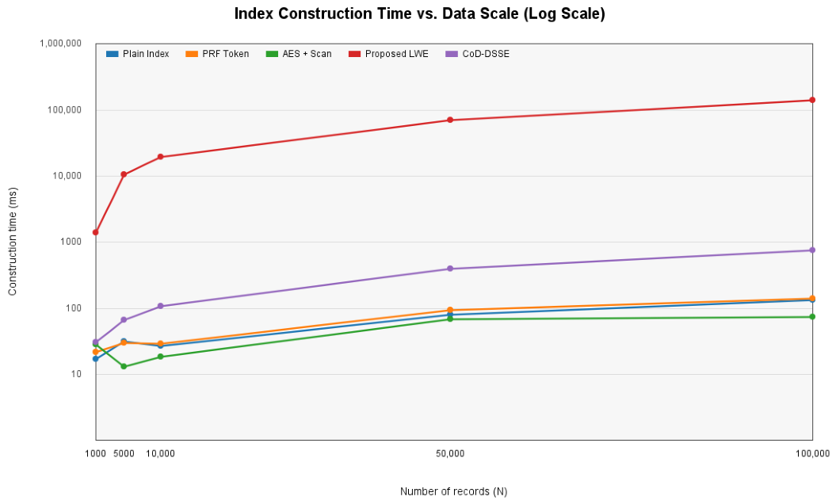
Task: Click the green AES + Scan point at 5000 records
Action: pyautogui.click(x=124, y=366)
